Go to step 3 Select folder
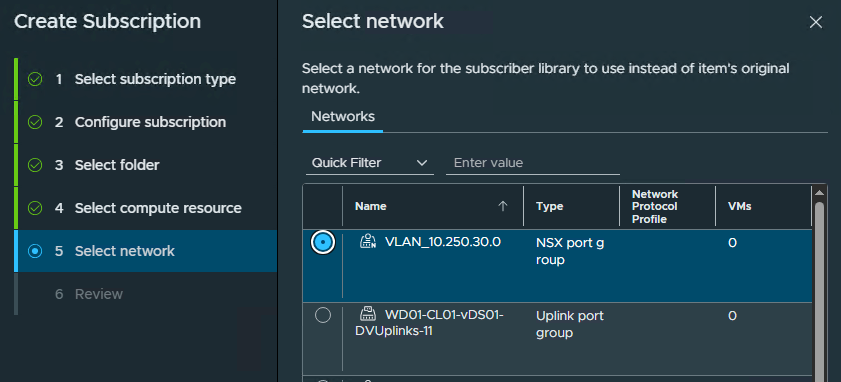Screen dimensions: 841x382 coord(145,165)
